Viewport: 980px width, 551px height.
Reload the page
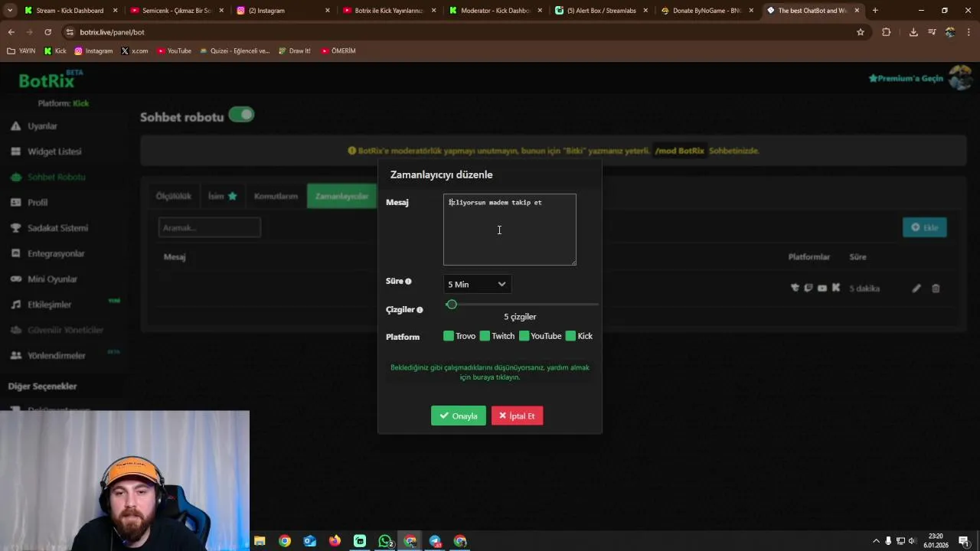pos(47,32)
